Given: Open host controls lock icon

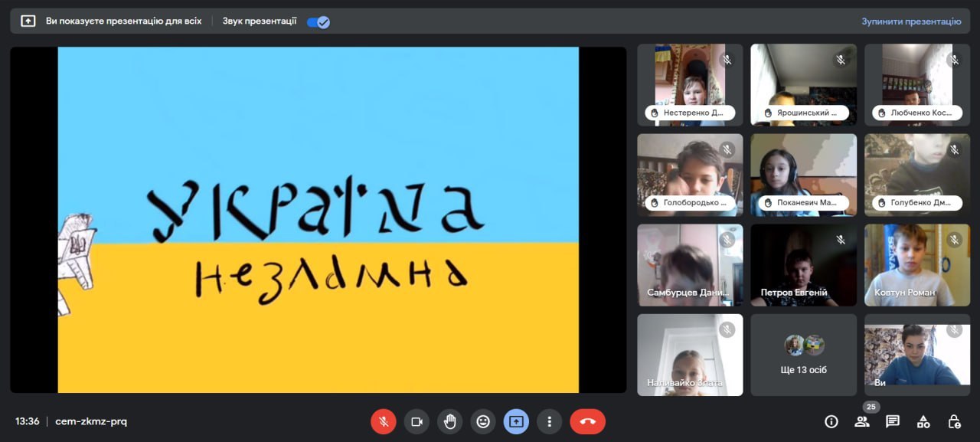Looking at the screenshot, I should (x=954, y=421).
